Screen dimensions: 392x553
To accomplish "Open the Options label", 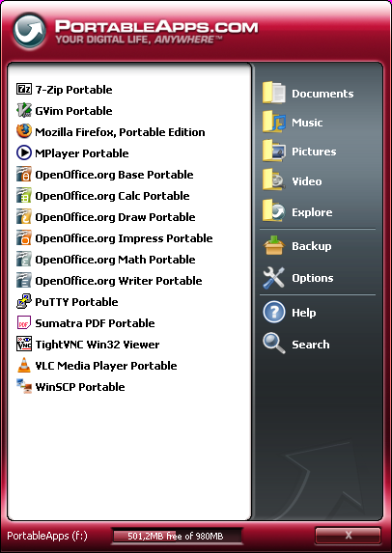I will [x=312, y=278].
